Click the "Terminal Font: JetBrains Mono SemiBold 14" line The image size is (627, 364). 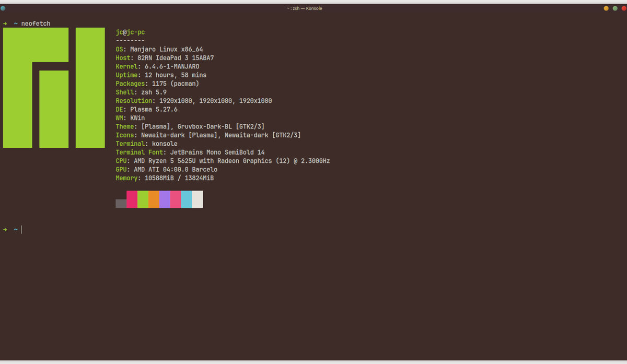point(190,152)
